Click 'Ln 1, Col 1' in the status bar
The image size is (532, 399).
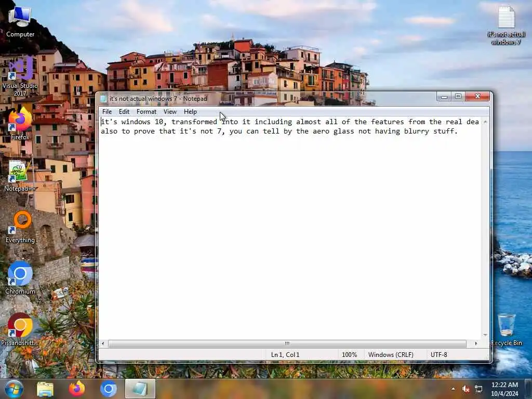pyautogui.click(x=285, y=355)
